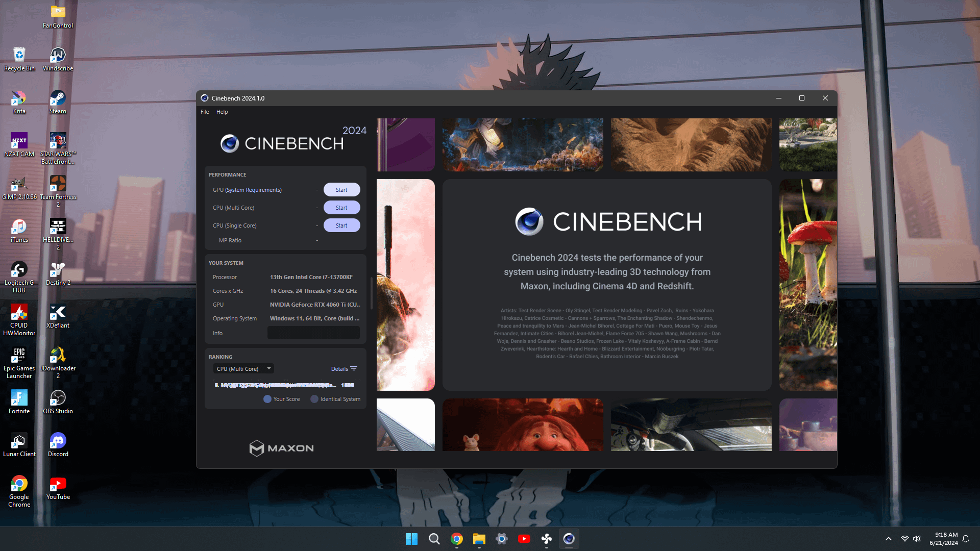This screenshot has width=980, height=551.
Task: Click the processor value "13th Gen Intel Core i7-13700KF"
Action: pyautogui.click(x=311, y=277)
